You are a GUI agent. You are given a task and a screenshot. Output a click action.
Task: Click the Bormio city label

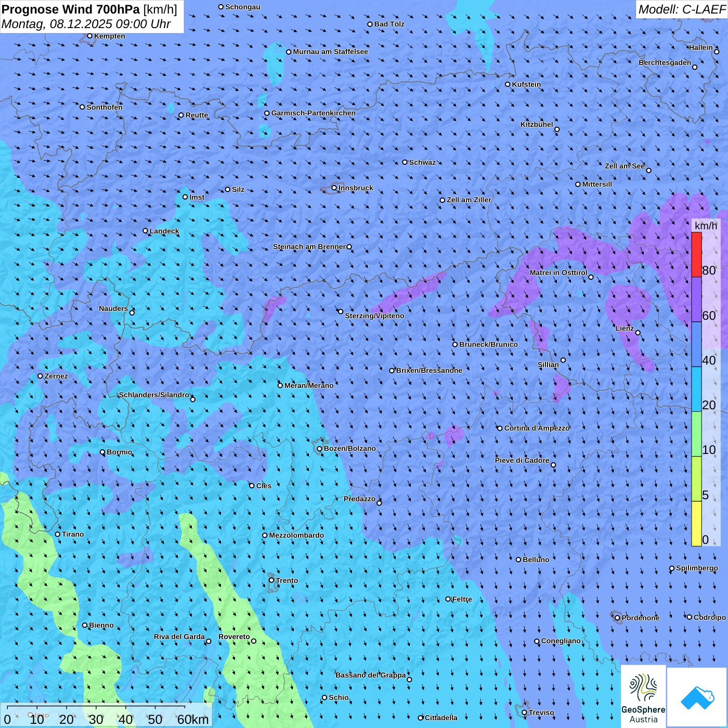click(x=119, y=452)
